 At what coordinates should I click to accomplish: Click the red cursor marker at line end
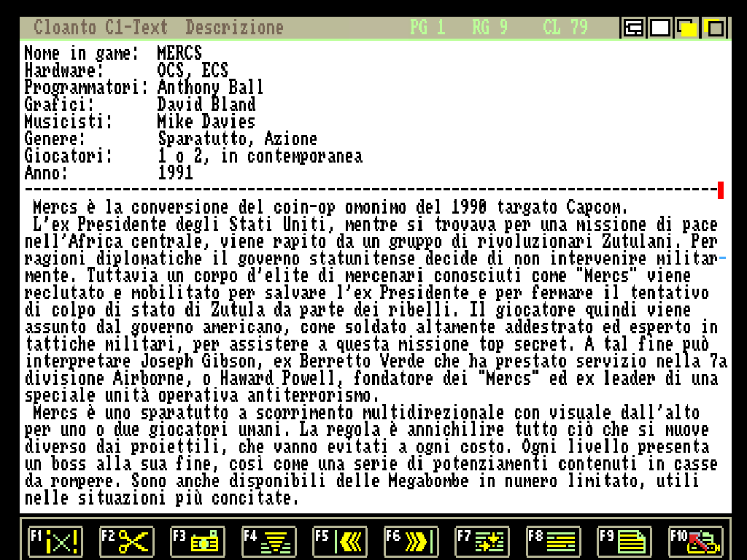pos(721,191)
